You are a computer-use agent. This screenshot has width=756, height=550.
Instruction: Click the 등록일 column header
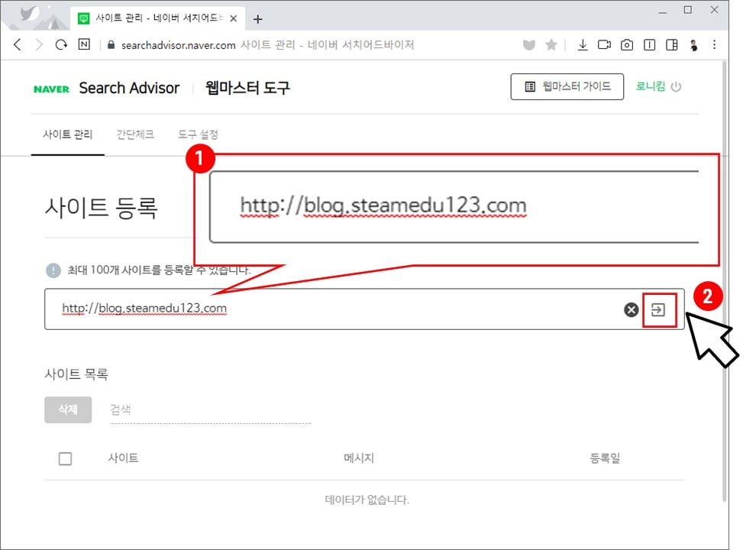pos(605,458)
